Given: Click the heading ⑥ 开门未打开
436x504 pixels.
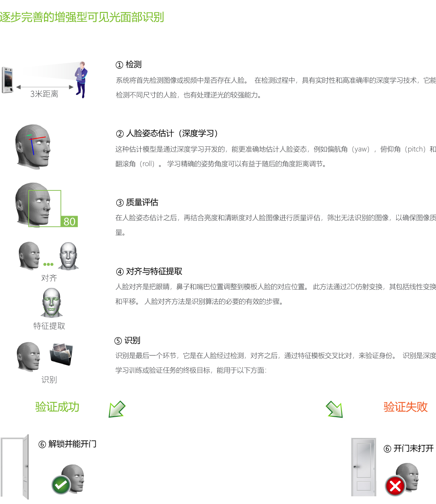Looking at the screenshot, I should click(409, 448).
